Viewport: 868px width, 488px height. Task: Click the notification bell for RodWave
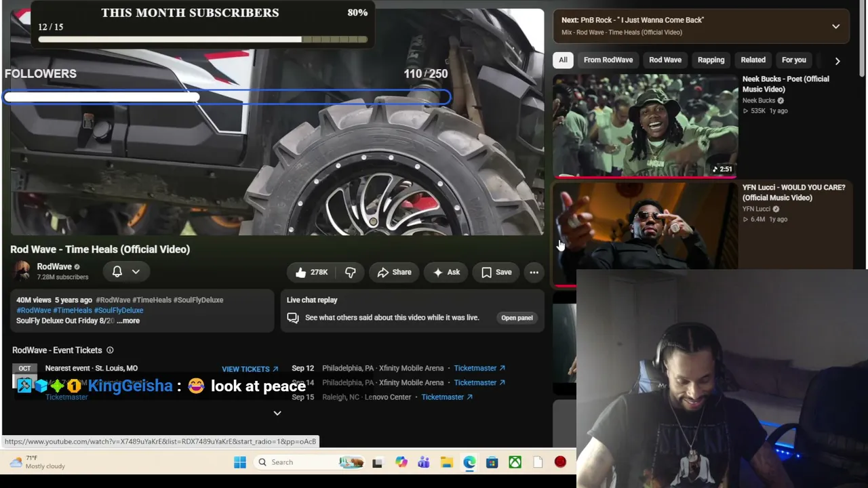(117, 272)
